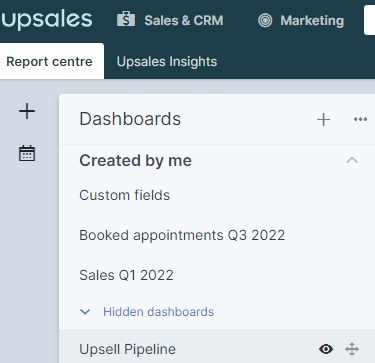Toggle visibility of Upsell Pipeline dashboard
Screen dimensions: 375x363
tap(326, 349)
